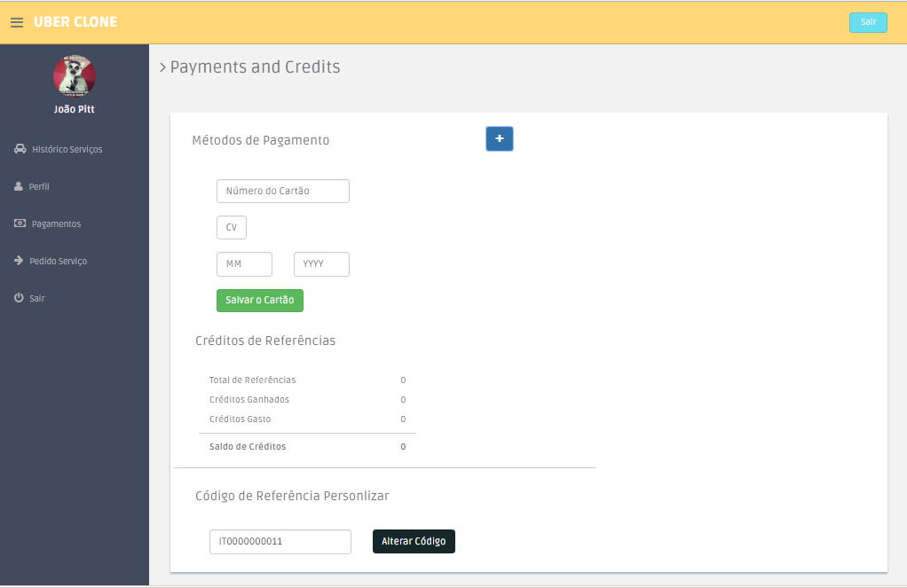Screen dimensions: 907x588
Task: Click the UBER CLONE brand title
Action: point(75,22)
